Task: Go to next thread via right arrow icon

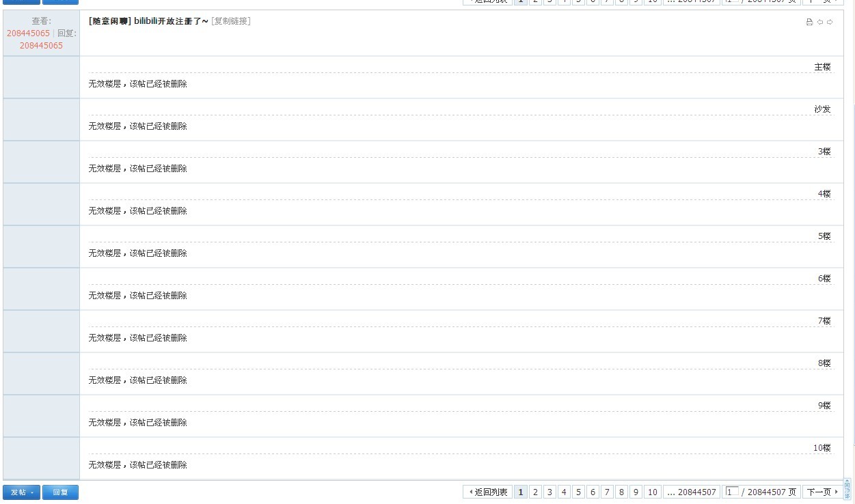Action: point(830,23)
